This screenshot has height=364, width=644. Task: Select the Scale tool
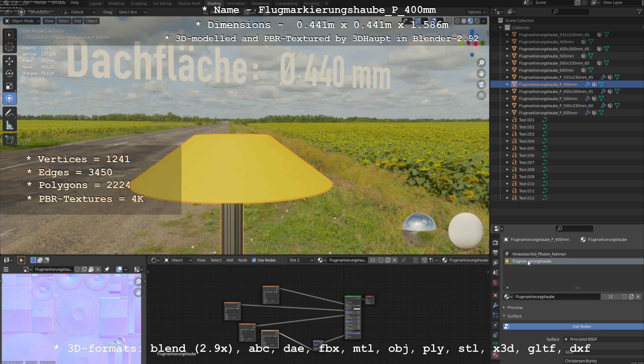coord(9,86)
